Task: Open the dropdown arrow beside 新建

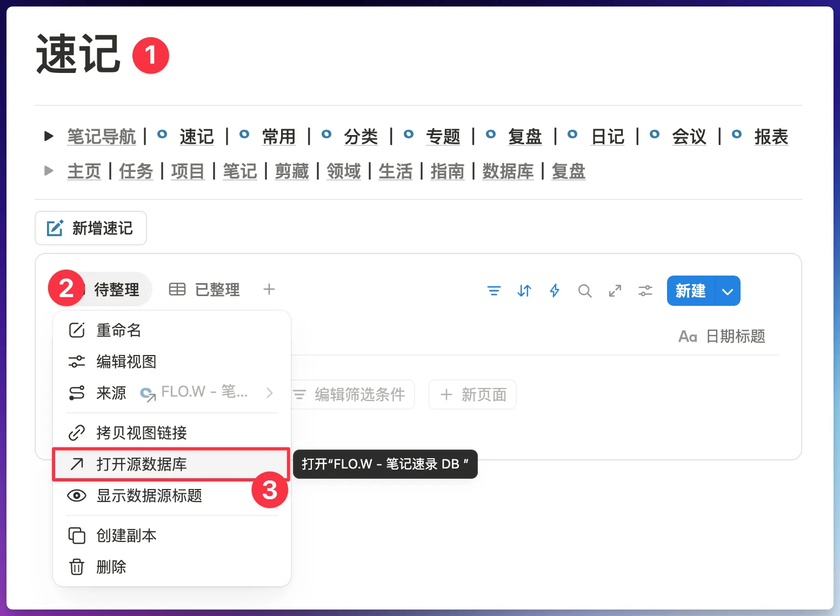Action: coord(728,291)
